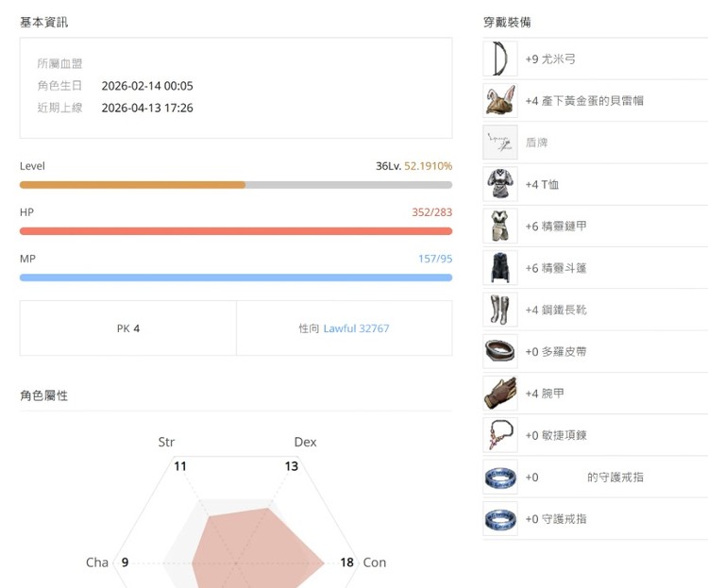Click the +6 精靈斗篷 cloak icon
This screenshot has width=708, height=588.
pos(500,268)
